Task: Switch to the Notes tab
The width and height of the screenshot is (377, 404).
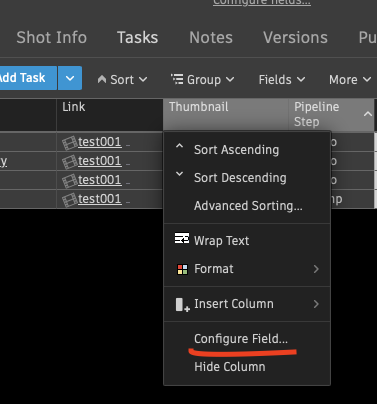Action: click(x=211, y=37)
